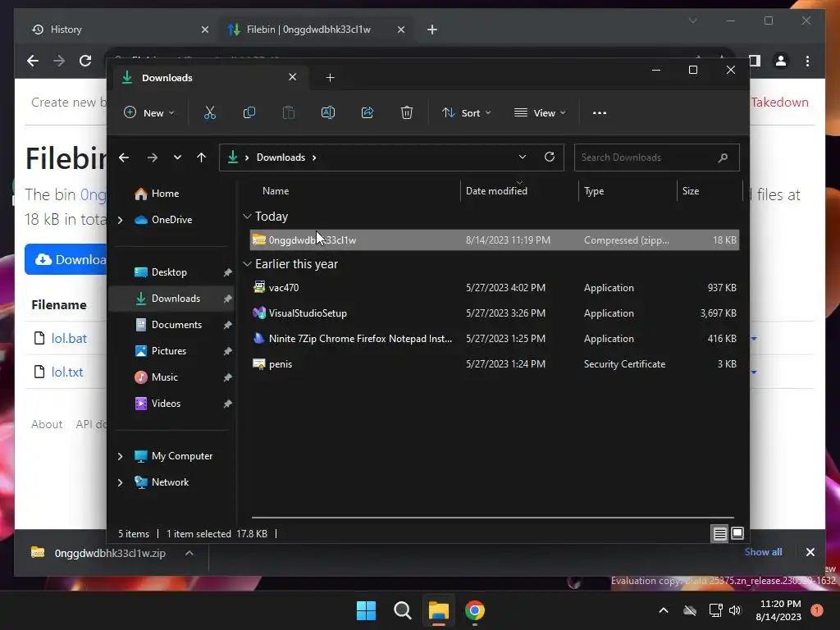
Task: Click the Paste clipboard icon in Explorer toolbar
Action: [288, 112]
